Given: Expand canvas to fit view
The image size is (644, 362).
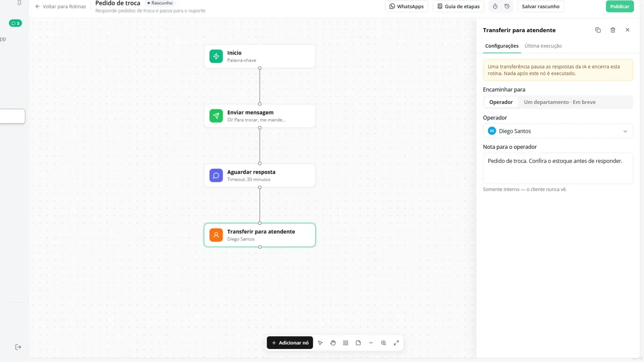Looking at the screenshot, I should click(396, 343).
